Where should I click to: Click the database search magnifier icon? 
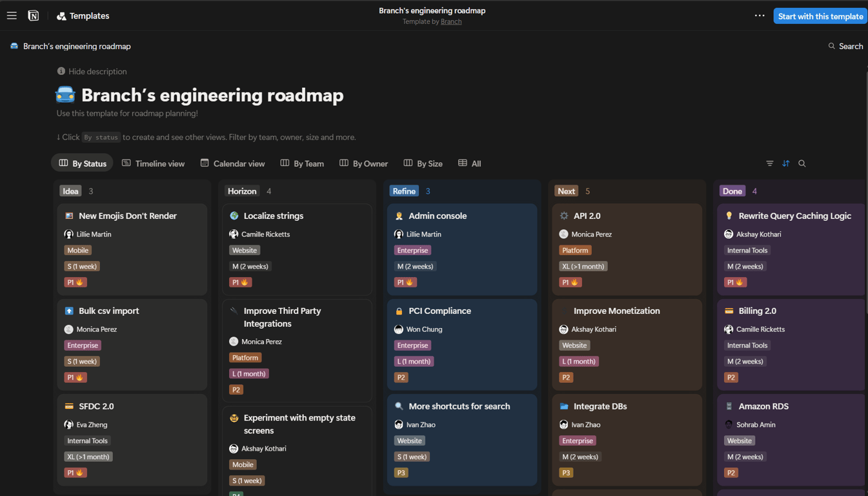click(802, 163)
